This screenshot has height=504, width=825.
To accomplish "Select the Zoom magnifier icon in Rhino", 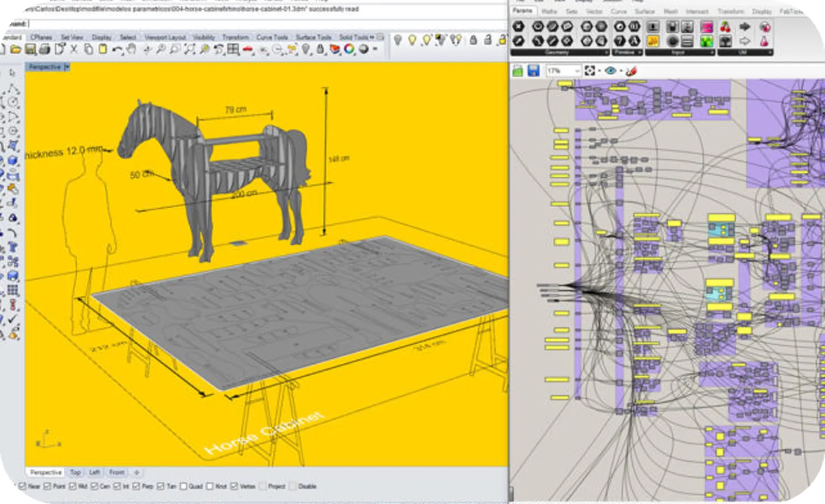I will click(161, 49).
